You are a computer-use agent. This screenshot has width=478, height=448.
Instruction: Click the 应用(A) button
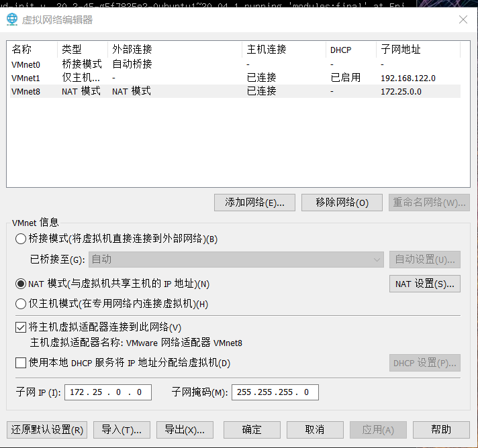click(x=378, y=430)
